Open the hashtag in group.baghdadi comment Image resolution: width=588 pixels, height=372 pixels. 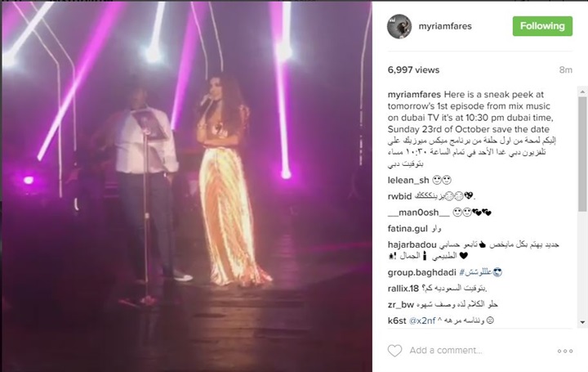[475, 272]
